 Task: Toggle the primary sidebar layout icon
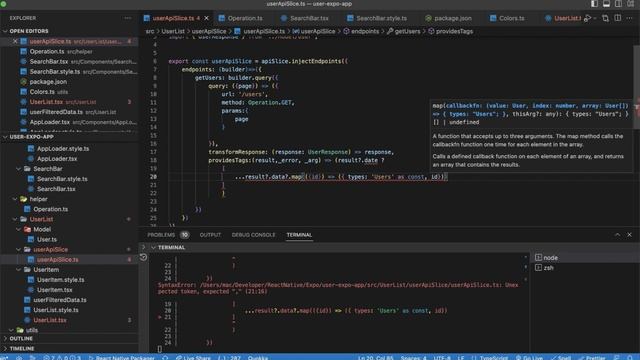594,4
